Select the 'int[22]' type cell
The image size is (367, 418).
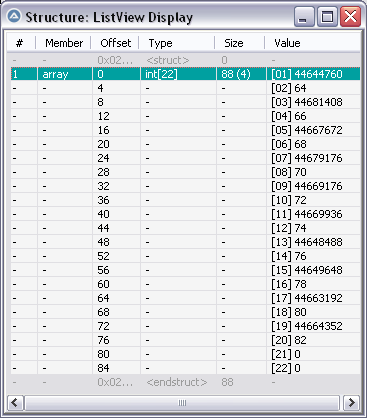(178, 74)
